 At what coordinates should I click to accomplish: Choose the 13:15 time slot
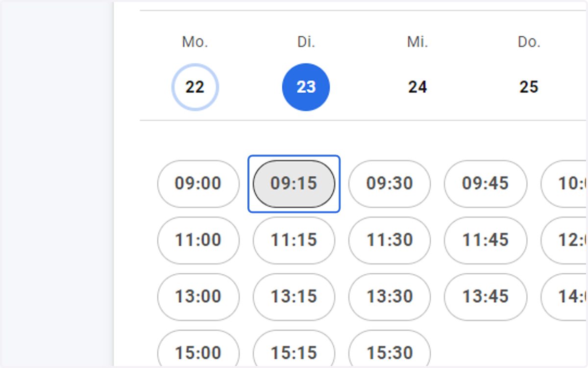point(294,297)
